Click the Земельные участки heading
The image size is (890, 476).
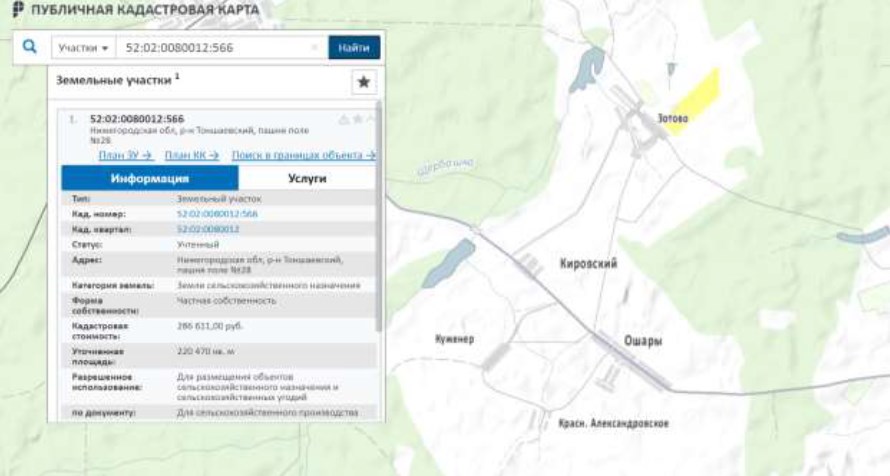coord(114,80)
